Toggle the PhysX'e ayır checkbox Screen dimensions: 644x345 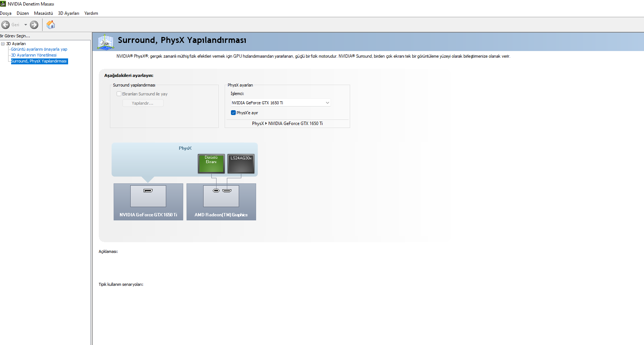233,113
